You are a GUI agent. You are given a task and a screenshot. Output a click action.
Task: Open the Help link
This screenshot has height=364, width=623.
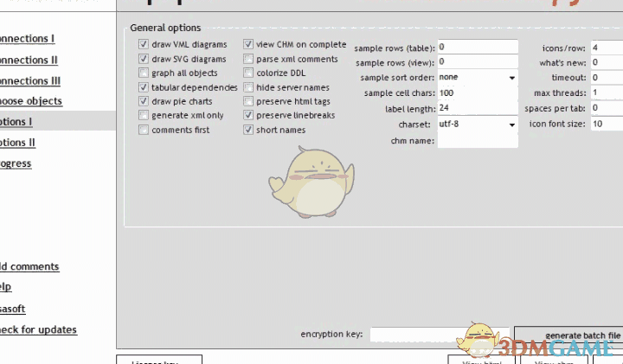coord(5,286)
